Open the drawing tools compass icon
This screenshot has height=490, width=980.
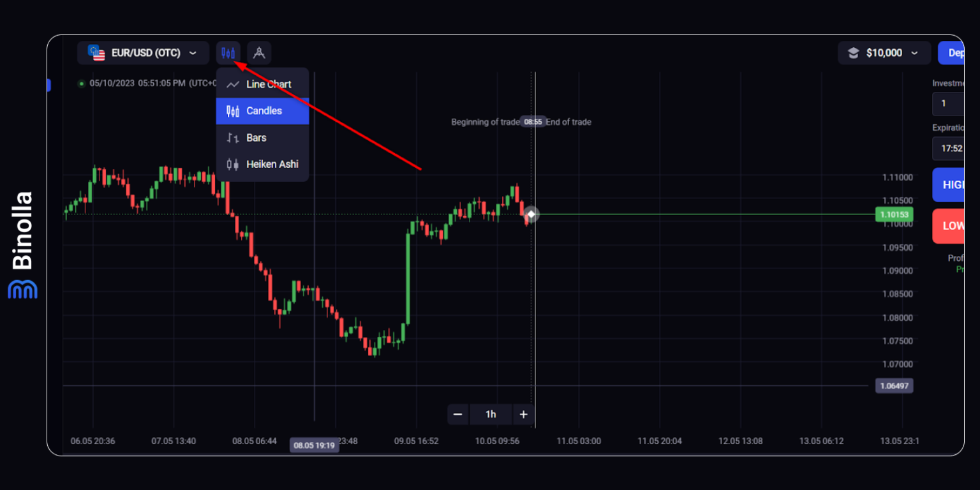(259, 53)
